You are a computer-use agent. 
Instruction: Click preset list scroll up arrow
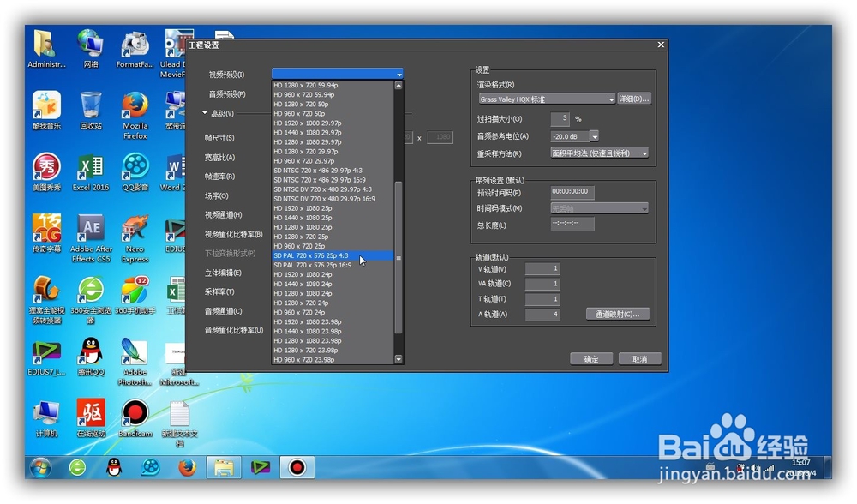tap(399, 85)
